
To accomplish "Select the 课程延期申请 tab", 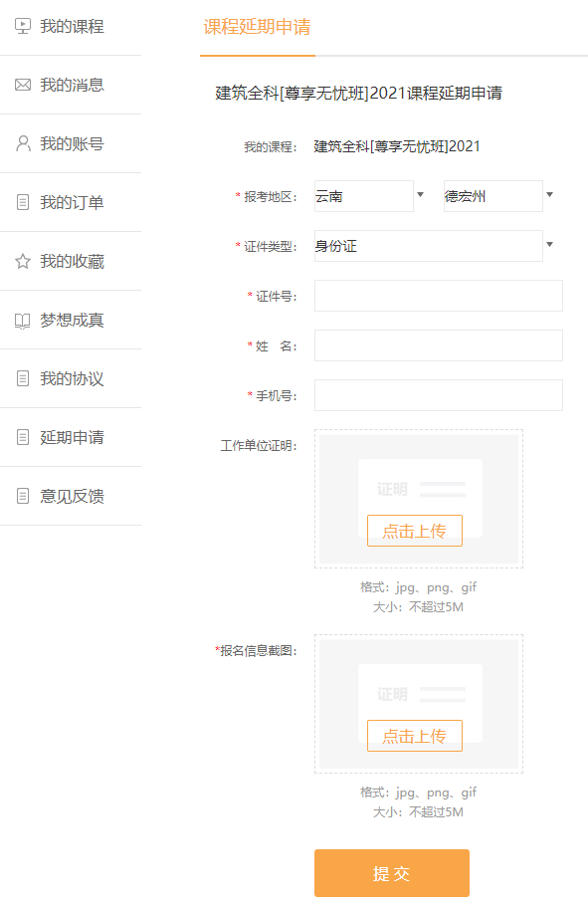I will [x=258, y=27].
